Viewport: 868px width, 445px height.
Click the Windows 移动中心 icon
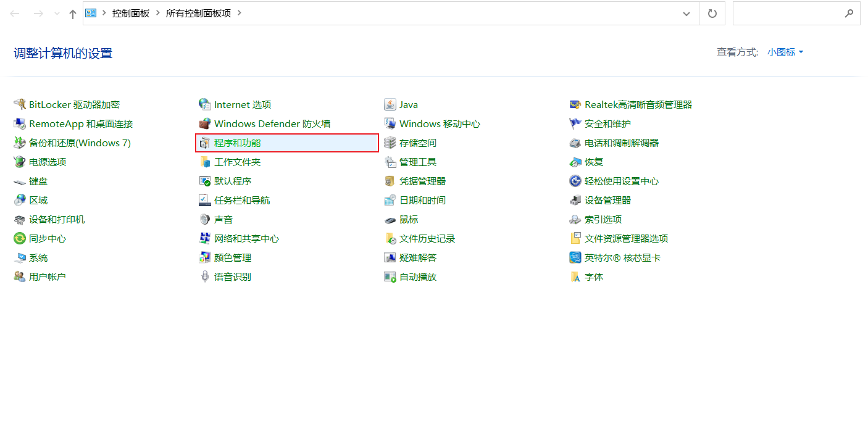pos(390,124)
